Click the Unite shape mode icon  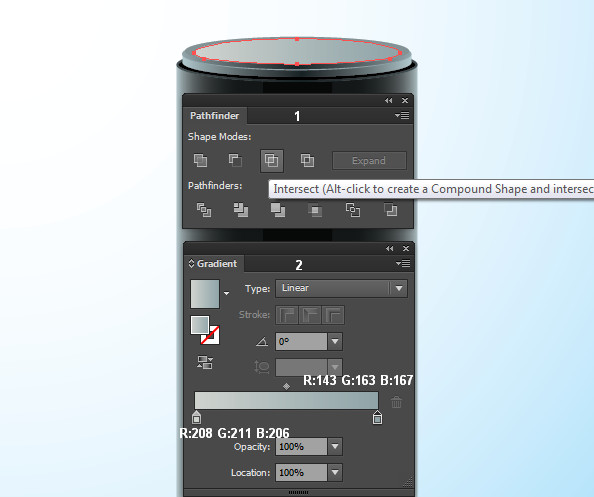coord(200,160)
